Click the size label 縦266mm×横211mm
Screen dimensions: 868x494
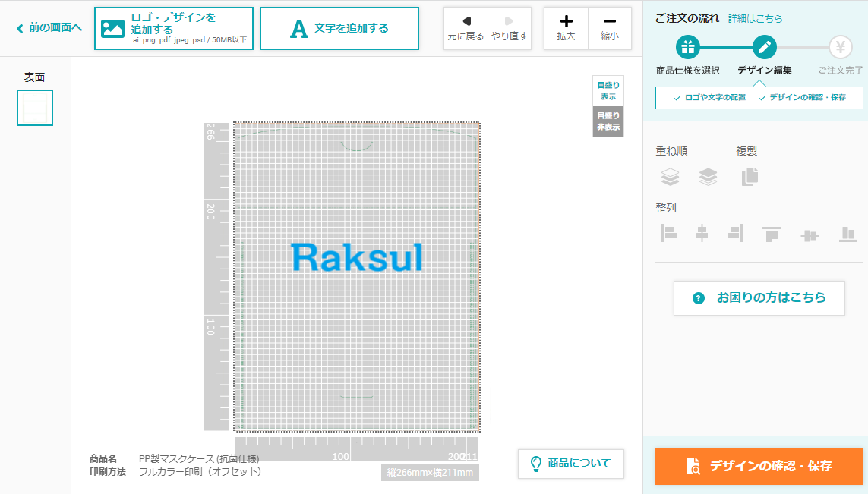(x=430, y=473)
